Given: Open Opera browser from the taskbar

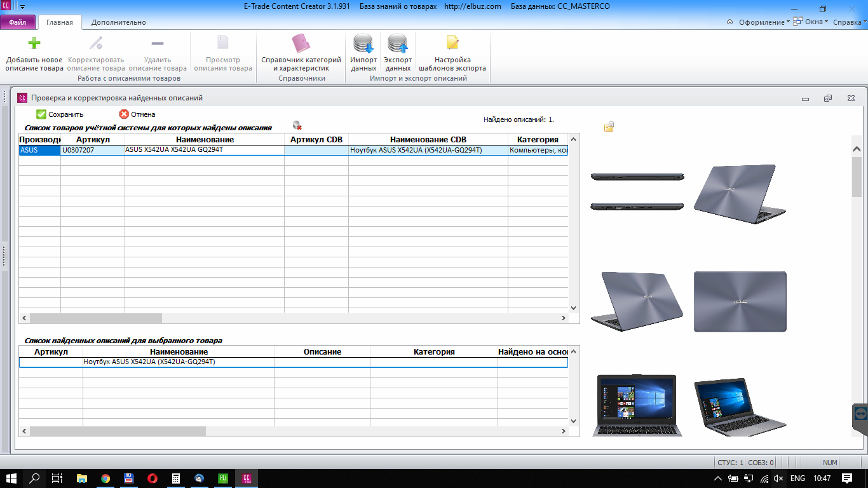Looking at the screenshot, I should point(153,478).
